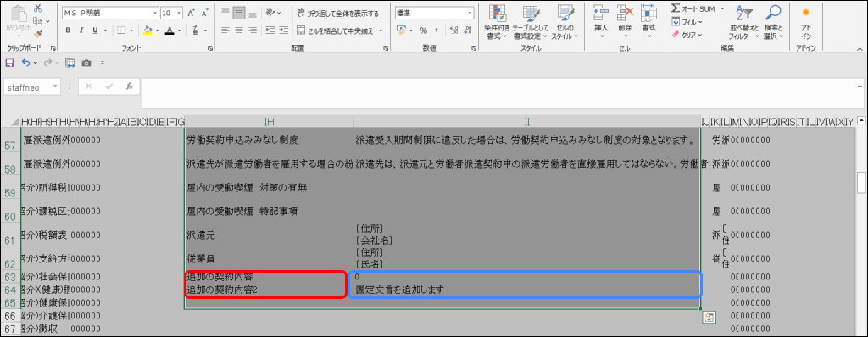Click the Name Box showing staffneo

tap(32, 87)
